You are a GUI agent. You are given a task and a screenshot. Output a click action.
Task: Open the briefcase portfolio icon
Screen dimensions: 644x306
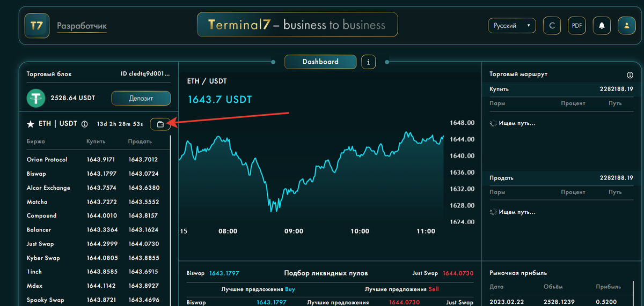click(x=160, y=124)
